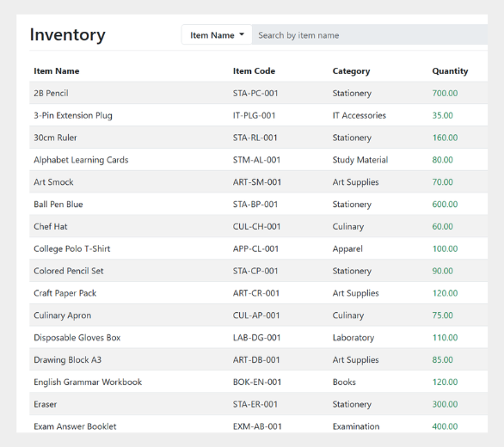The image size is (504, 447).
Task: Click Culinary category in Chef Hat row
Action: click(x=348, y=226)
